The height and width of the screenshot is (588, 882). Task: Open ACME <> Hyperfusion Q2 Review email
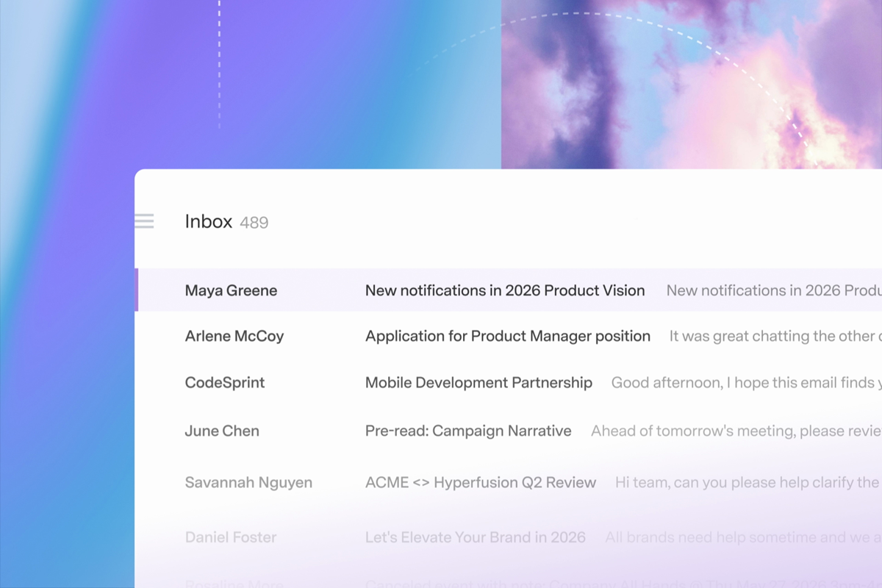tap(481, 482)
